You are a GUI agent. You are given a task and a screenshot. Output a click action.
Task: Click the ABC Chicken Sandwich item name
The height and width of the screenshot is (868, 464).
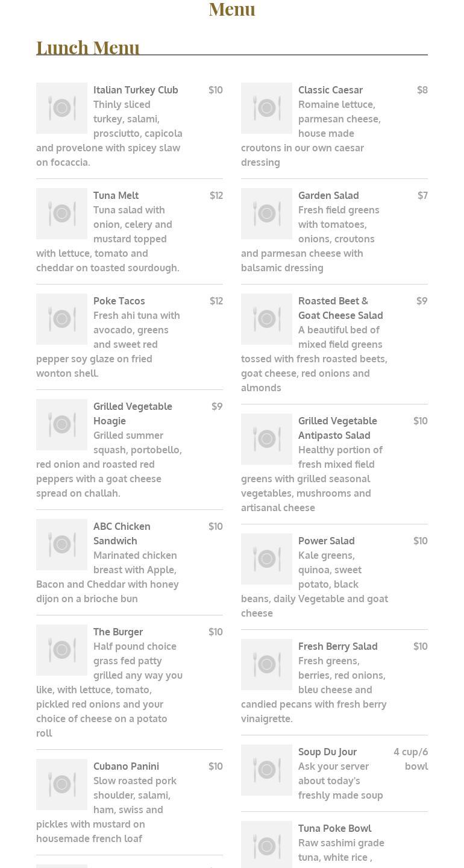(x=122, y=533)
